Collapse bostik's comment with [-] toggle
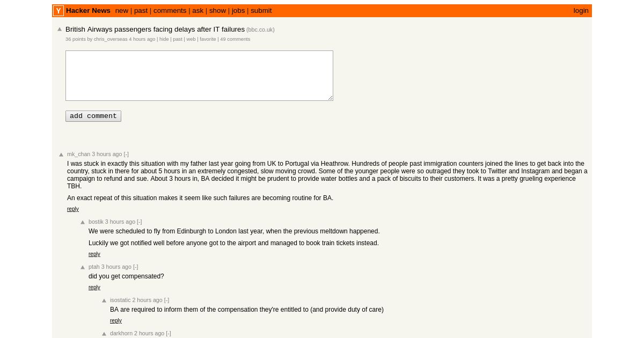This screenshot has width=644, height=338. pos(140,222)
